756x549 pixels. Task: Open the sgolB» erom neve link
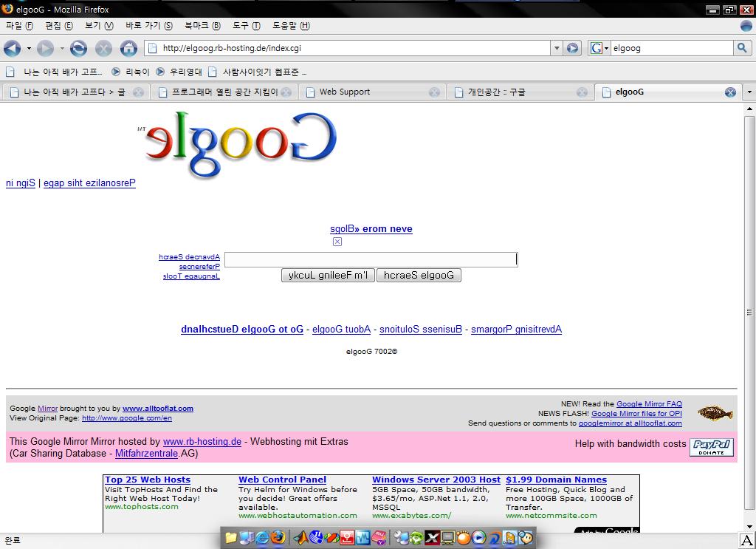pos(371,228)
